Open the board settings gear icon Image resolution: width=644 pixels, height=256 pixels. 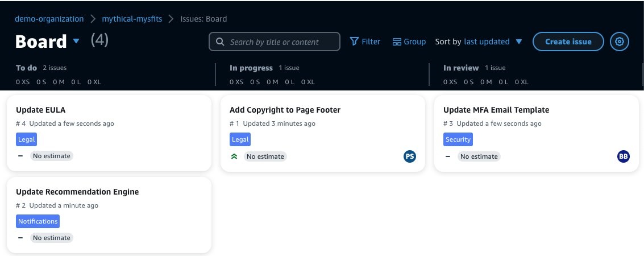[x=620, y=42]
